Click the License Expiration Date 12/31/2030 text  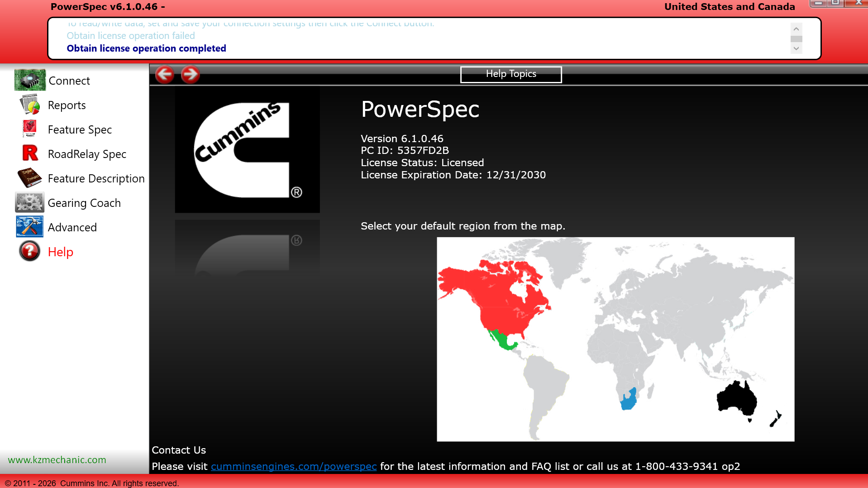click(453, 175)
